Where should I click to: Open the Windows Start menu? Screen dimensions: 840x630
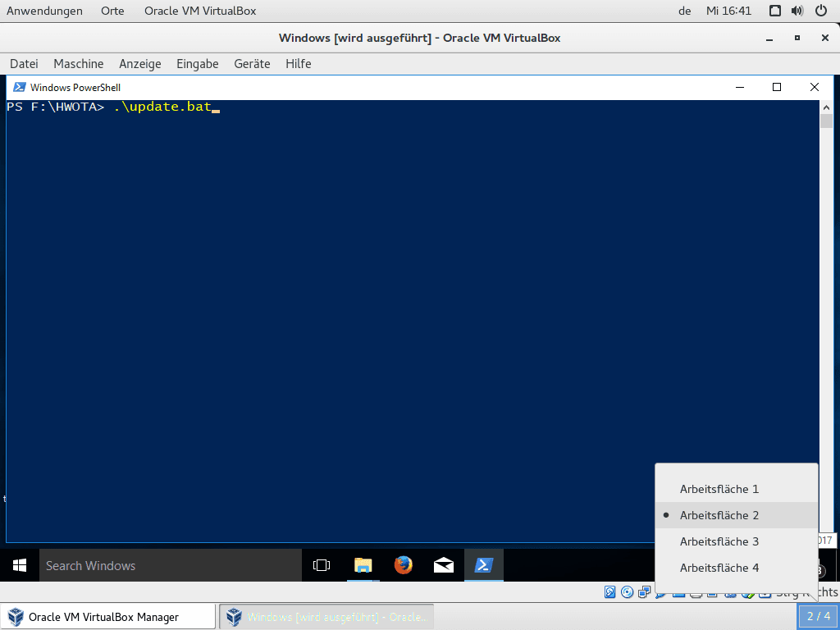pos(20,565)
